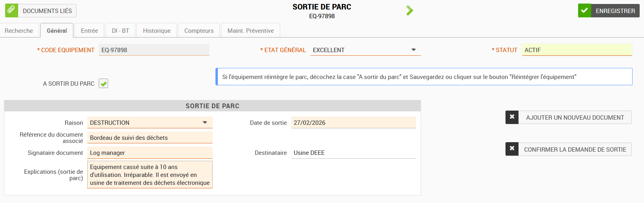The width and height of the screenshot is (644, 203).
Task: Uncheck the A sortir du parc checkbox
Action: (103, 84)
